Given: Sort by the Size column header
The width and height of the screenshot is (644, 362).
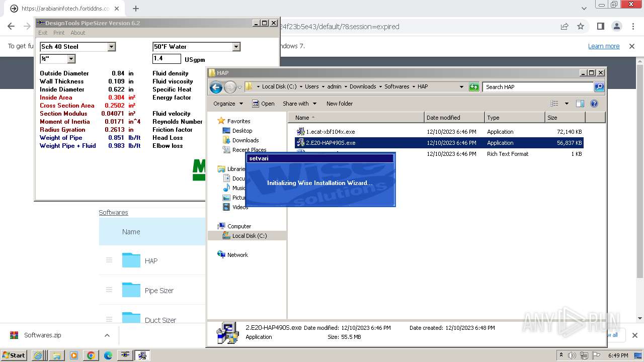Looking at the screenshot, I should [x=565, y=118].
